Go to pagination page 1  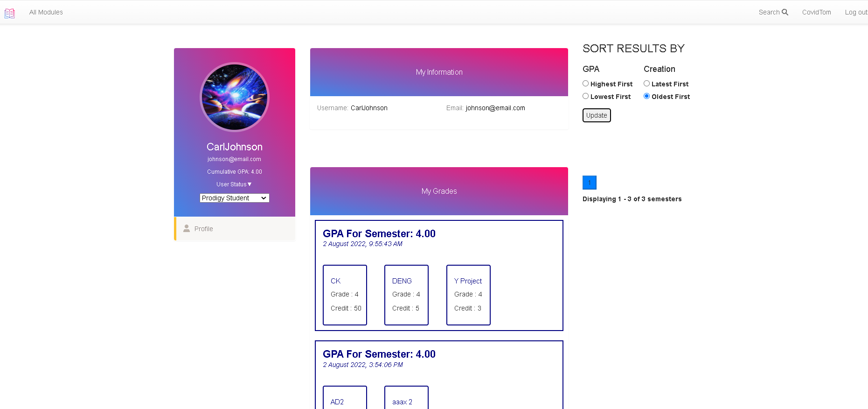click(x=590, y=183)
